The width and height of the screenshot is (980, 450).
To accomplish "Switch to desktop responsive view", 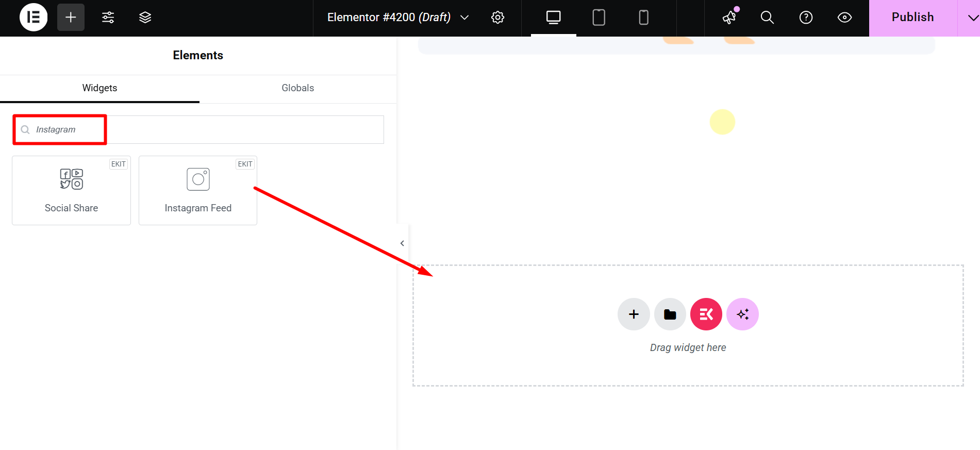I will [x=553, y=18].
